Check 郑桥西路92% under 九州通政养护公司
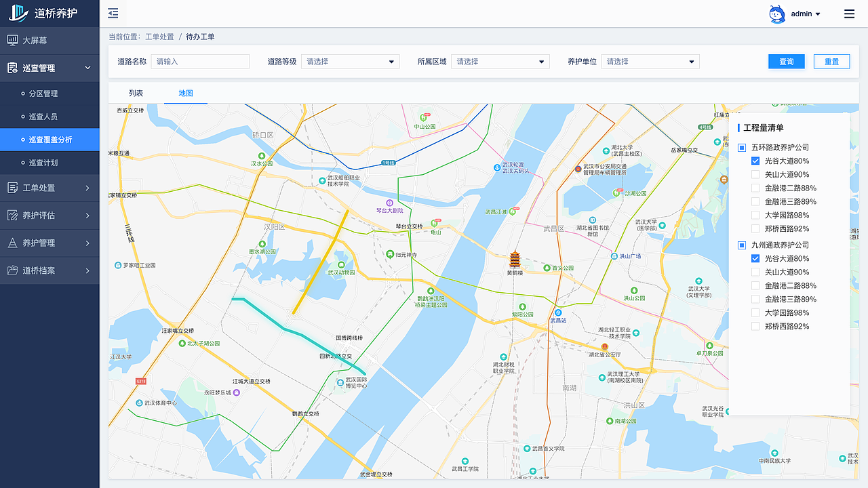 [755, 326]
